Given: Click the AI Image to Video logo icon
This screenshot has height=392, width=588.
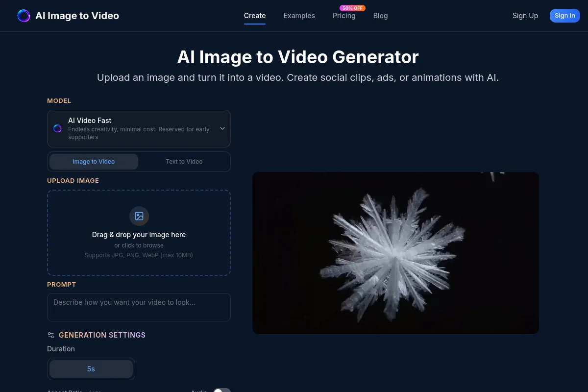Looking at the screenshot, I should click(24, 16).
